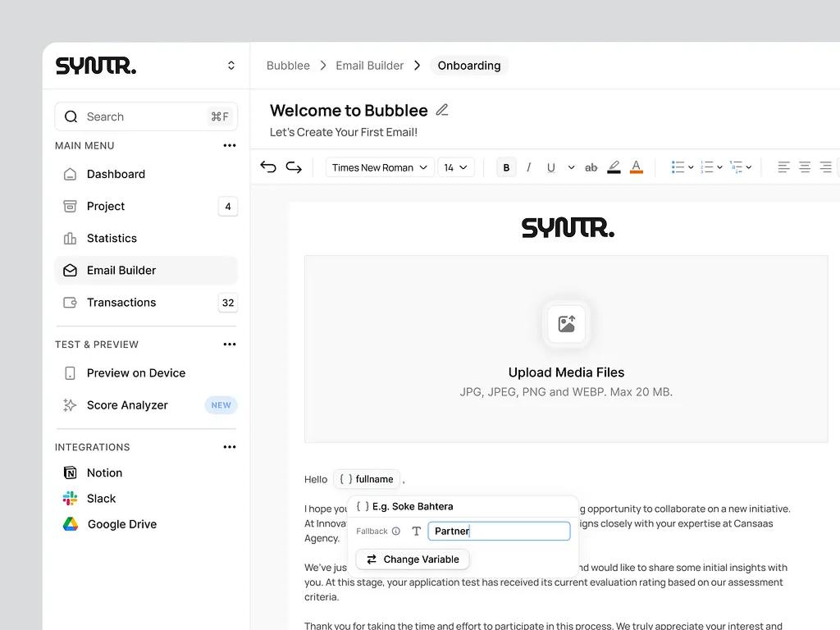The image size is (840, 630).
Task: Open the Email Builder breadcrumb item
Action: pyautogui.click(x=370, y=65)
